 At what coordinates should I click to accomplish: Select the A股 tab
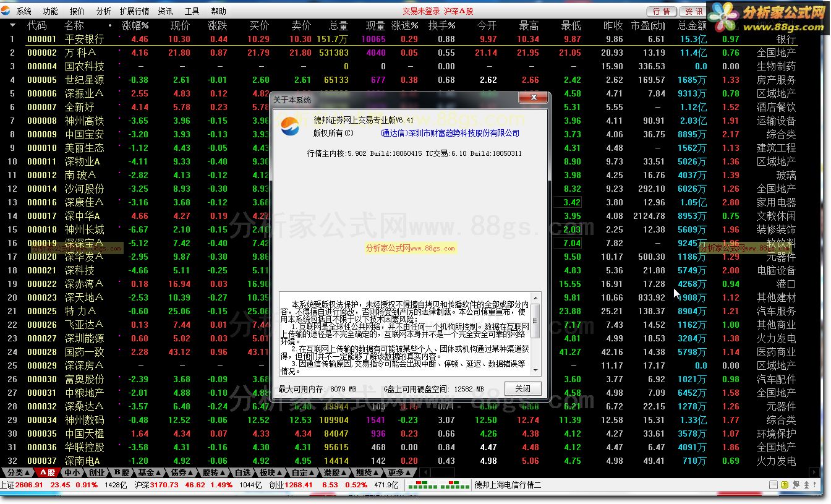click(x=48, y=472)
